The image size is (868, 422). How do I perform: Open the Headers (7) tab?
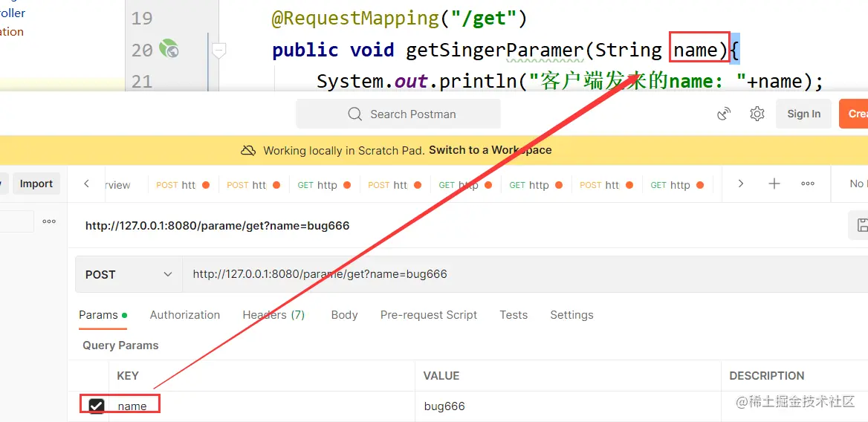tap(273, 315)
